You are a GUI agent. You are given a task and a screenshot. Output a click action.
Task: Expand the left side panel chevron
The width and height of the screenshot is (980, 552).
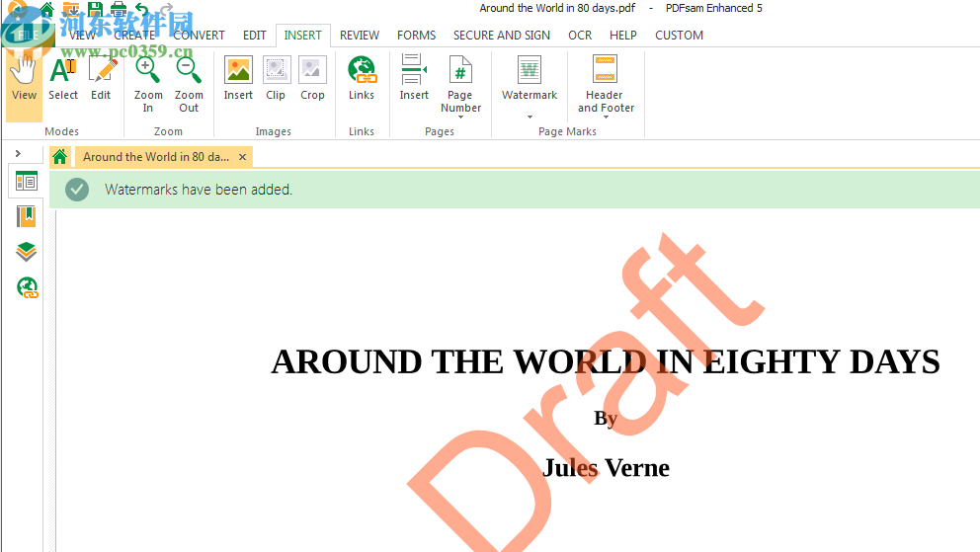click(18, 154)
